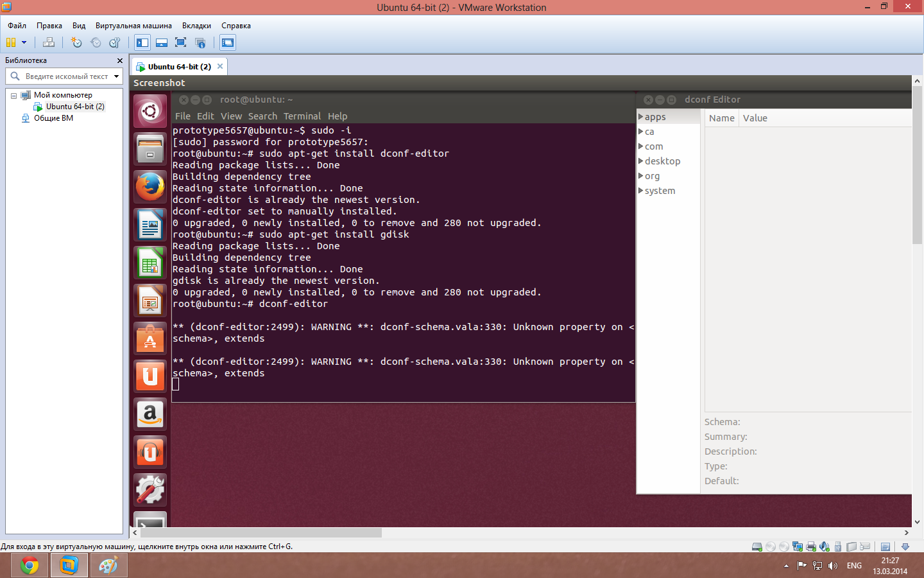
Task: Toggle the Library panel visibility icon
Action: tap(142, 42)
